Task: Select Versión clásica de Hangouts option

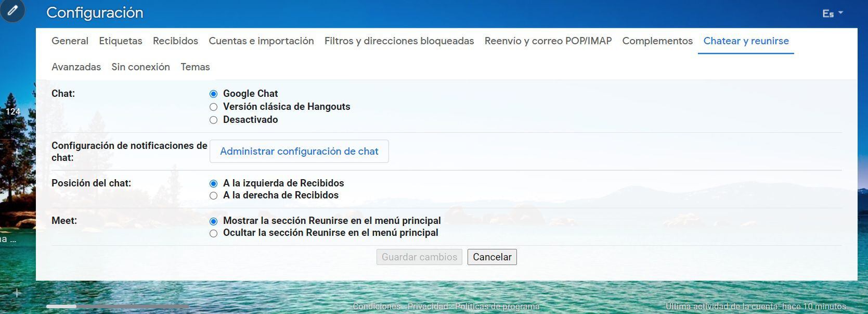Action: 213,107
